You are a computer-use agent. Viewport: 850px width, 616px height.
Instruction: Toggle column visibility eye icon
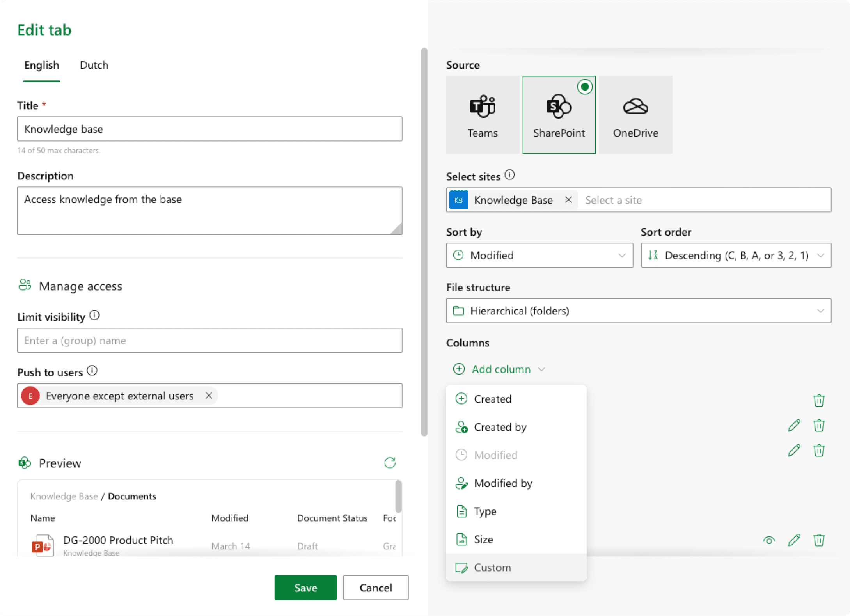pos(769,540)
